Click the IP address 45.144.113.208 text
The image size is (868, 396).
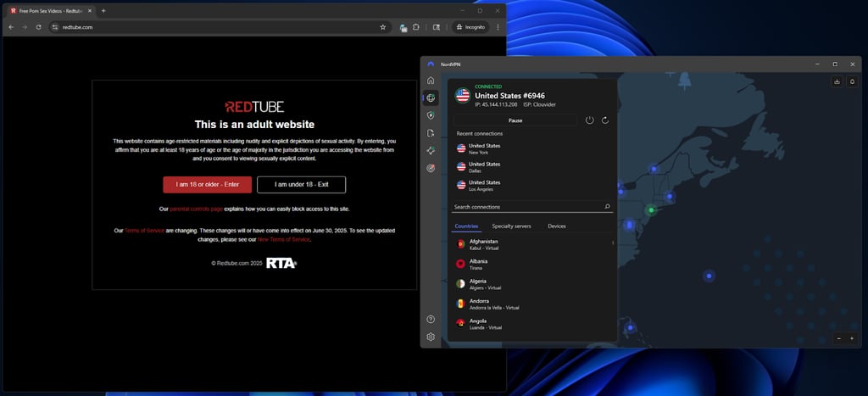pyautogui.click(x=496, y=104)
